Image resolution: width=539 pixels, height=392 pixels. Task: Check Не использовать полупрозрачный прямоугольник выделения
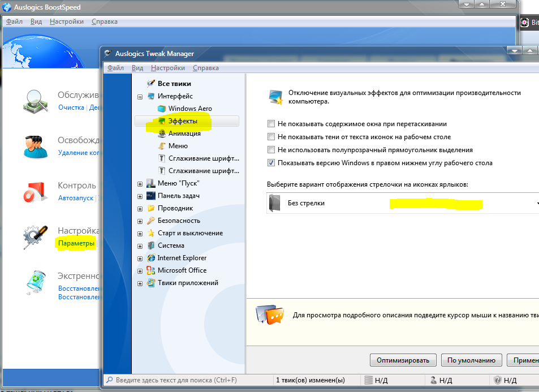(271, 150)
